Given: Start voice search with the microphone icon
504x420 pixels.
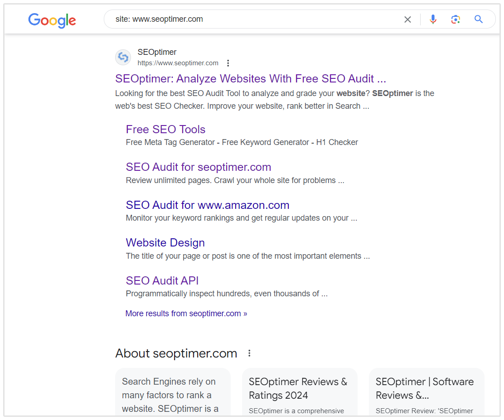Looking at the screenshot, I should (433, 19).
